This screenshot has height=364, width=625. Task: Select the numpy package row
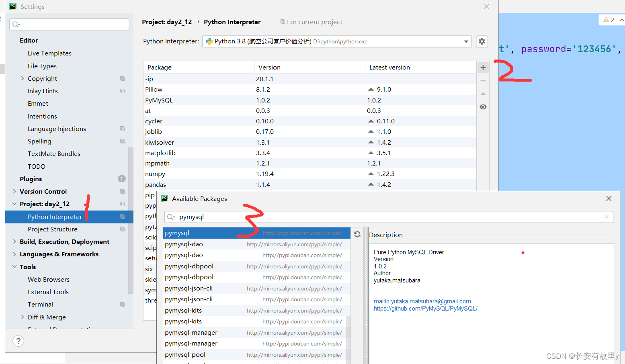point(310,174)
